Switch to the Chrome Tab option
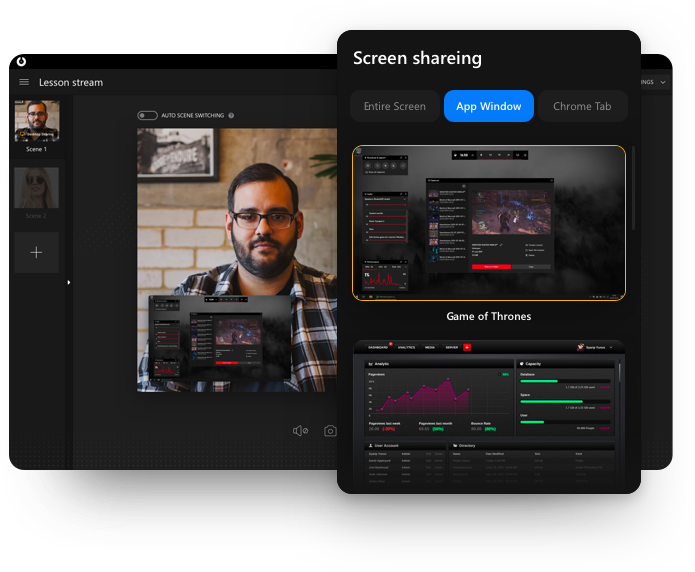The height and width of the screenshot is (572, 695). coord(583,106)
